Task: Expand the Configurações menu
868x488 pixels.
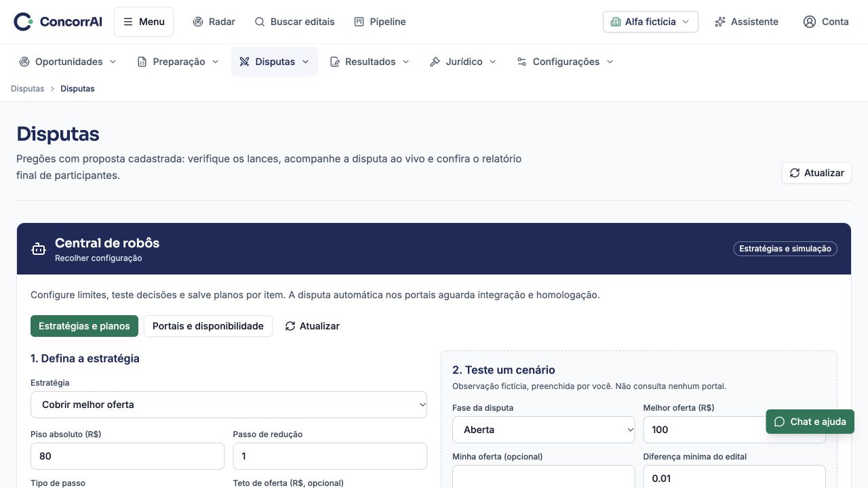Action: (565, 62)
